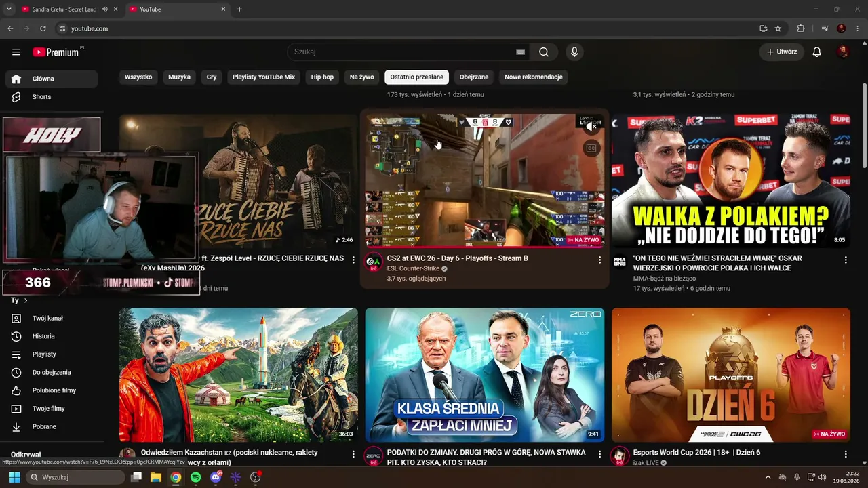The height and width of the screenshot is (488, 868).
Task: Open the Windows Start menu
Action: tap(14, 477)
